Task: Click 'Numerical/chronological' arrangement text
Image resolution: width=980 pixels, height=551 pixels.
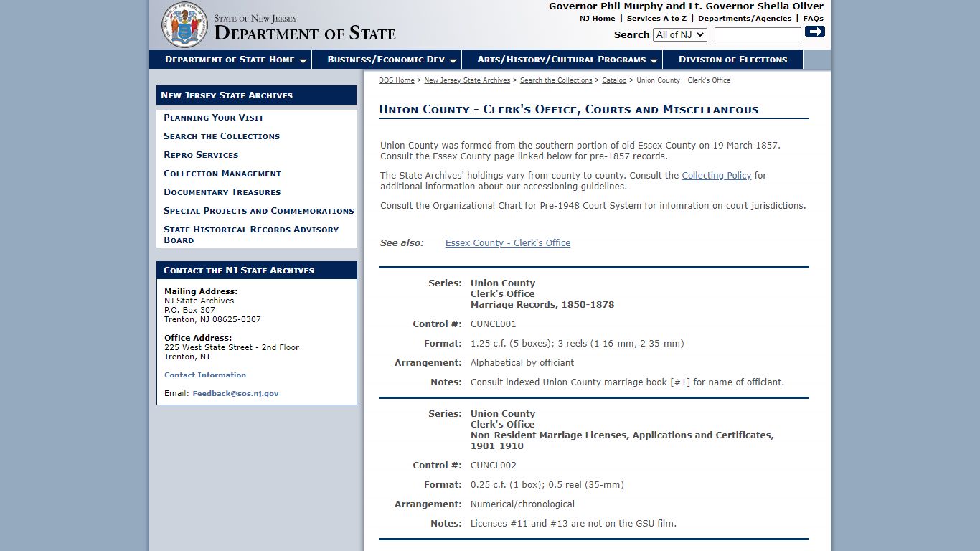Action: [522, 504]
